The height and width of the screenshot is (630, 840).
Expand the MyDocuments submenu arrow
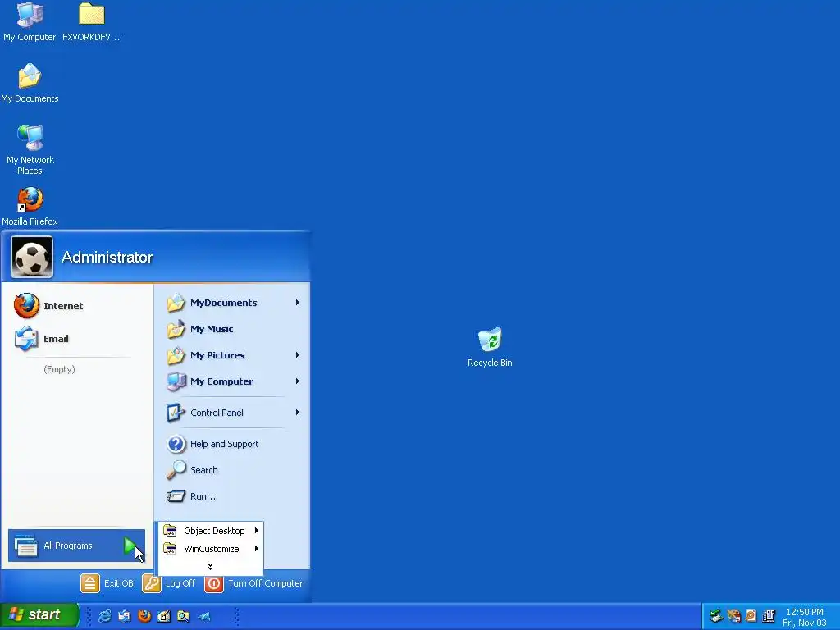click(x=297, y=303)
